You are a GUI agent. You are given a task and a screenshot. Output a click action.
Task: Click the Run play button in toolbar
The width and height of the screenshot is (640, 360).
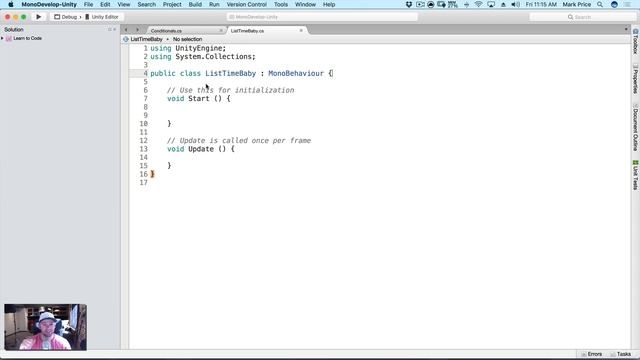pos(38,17)
